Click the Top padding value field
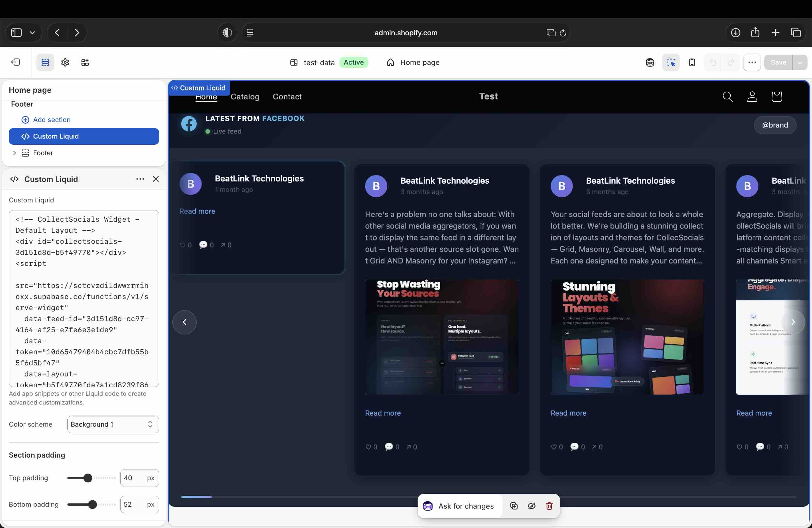The height and width of the screenshot is (528, 812). point(139,478)
